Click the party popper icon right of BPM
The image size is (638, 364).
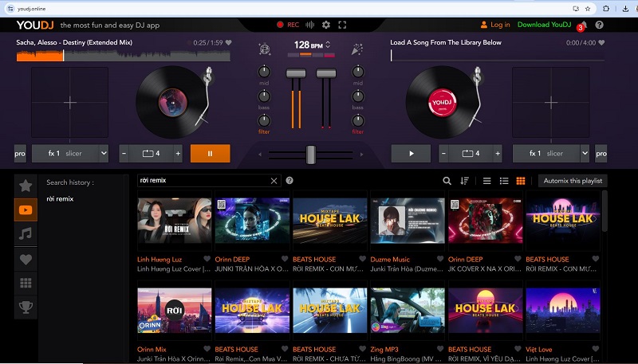click(357, 49)
